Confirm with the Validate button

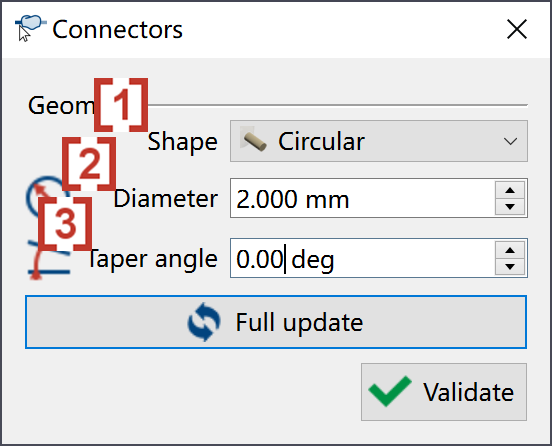pos(444,392)
